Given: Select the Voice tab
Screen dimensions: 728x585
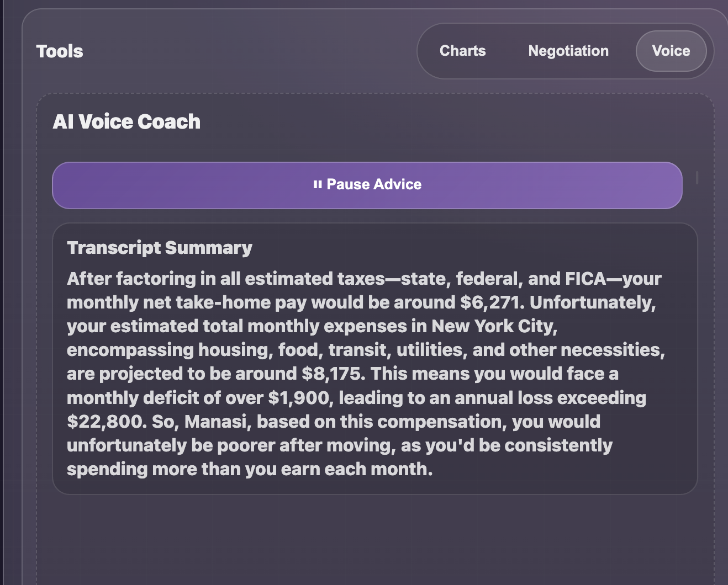Looking at the screenshot, I should click(x=671, y=51).
